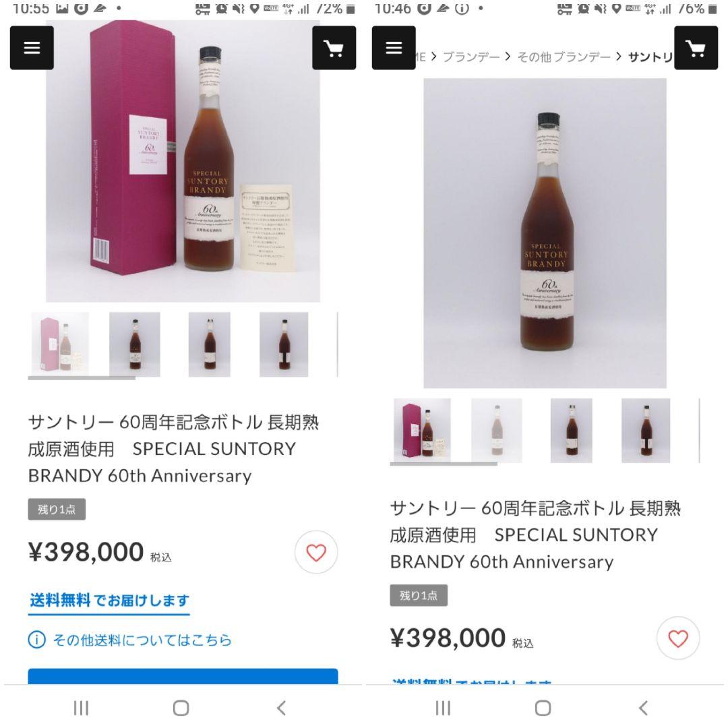Viewport: 728px width, 728px height.
Task: Tap the heart to favorite the left product
Action: tap(315, 552)
